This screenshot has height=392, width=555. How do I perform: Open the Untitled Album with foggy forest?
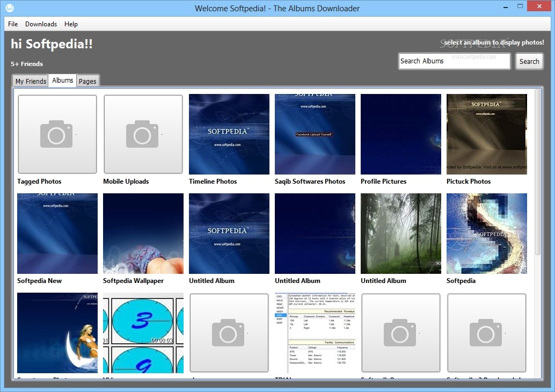point(400,234)
